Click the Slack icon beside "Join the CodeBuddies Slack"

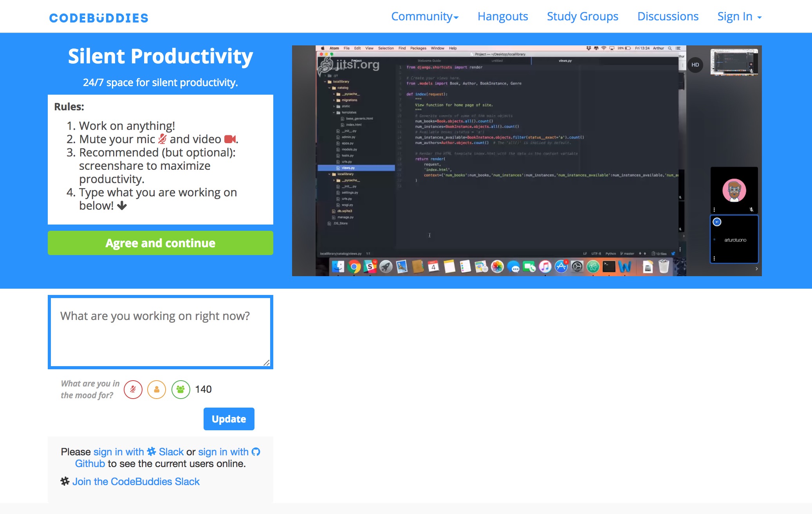tap(65, 481)
